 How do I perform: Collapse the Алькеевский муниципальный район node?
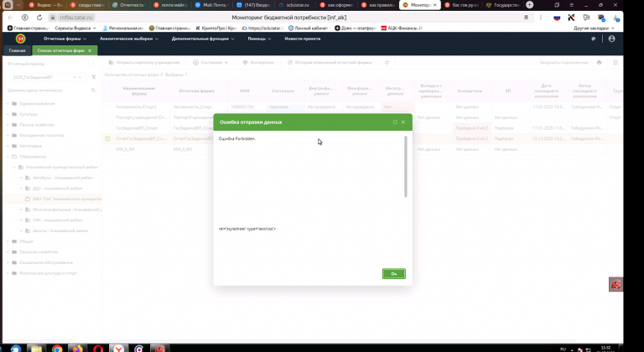[x=14, y=167]
